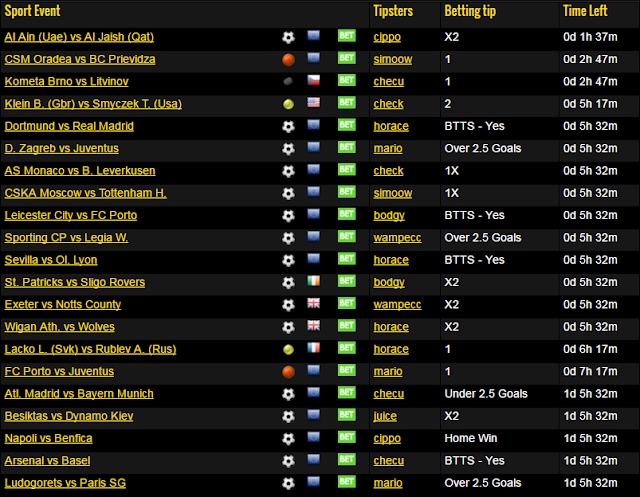Open the Kometa Brno vs Litvinov event
The width and height of the screenshot is (640, 497).
point(67,82)
